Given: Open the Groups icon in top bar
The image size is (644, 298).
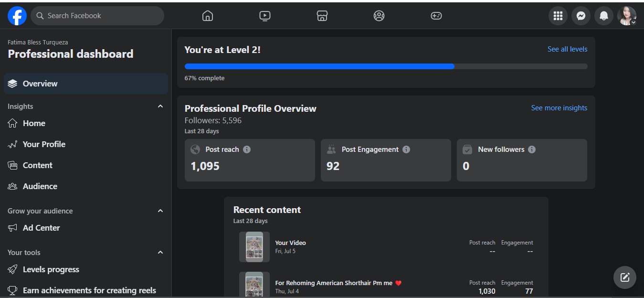Looking at the screenshot, I should (x=379, y=16).
